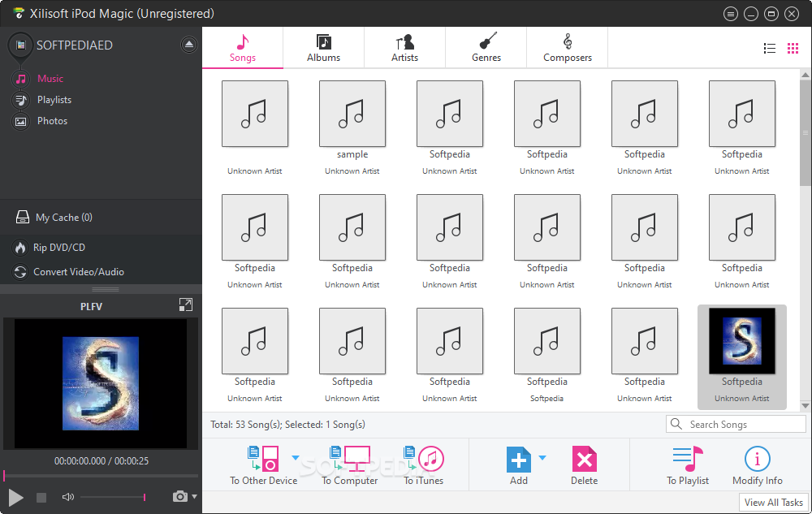Click View All Tasks

point(773,503)
